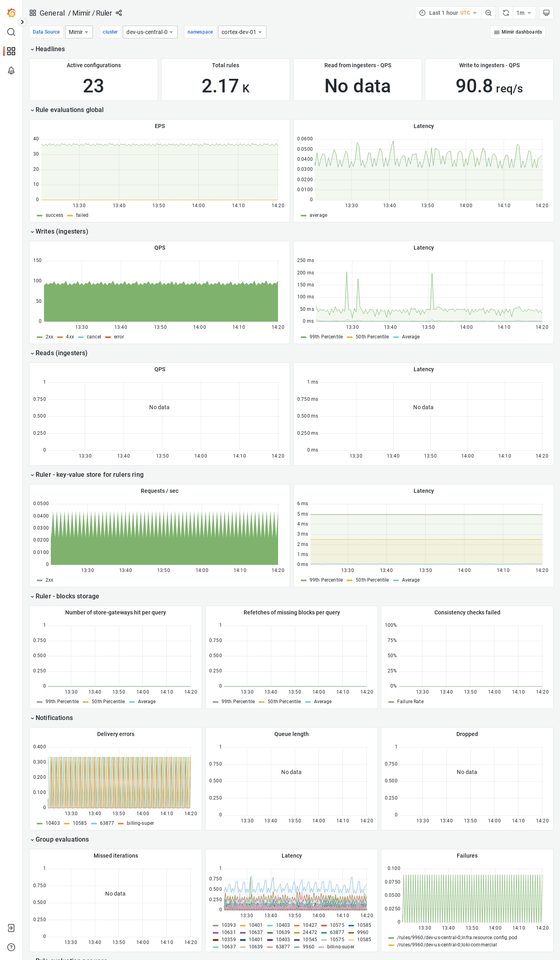Collapse the Group evaluations row
Viewport: 560px width, 960px height.
(60, 839)
